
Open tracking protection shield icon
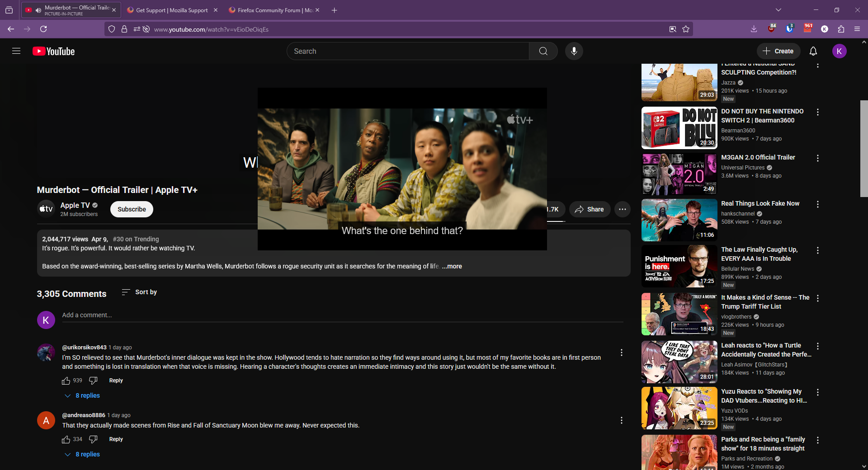112,29
